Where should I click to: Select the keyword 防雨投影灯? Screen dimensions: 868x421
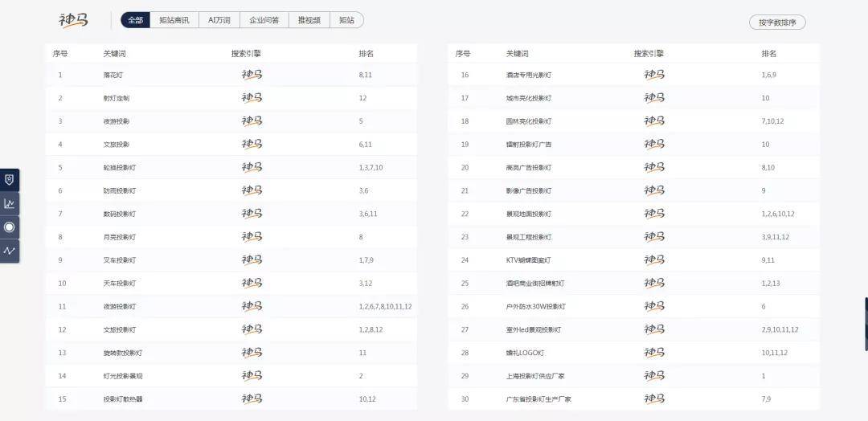click(120, 191)
